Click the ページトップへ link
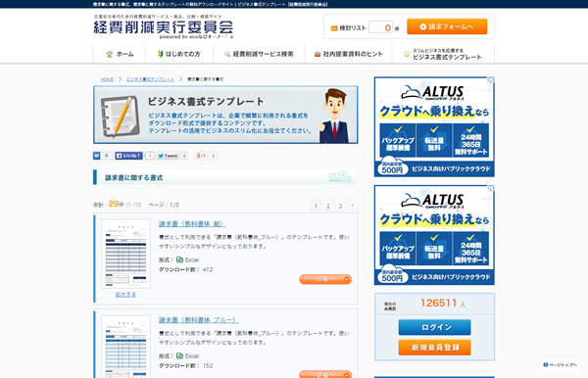The width and height of the screenshot is (588, 378). click(x=561, y=364)
